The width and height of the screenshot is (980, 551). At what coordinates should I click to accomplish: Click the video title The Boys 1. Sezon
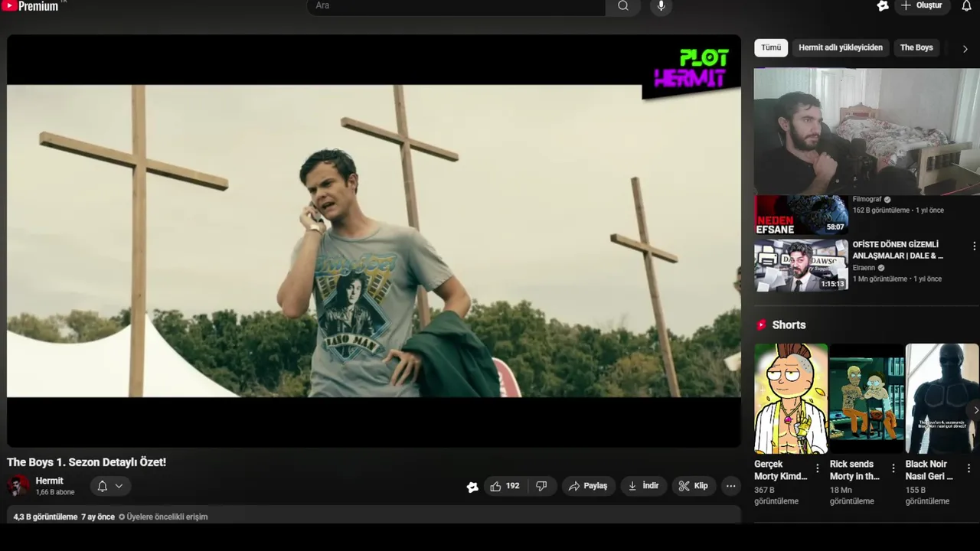coord(87,462)
